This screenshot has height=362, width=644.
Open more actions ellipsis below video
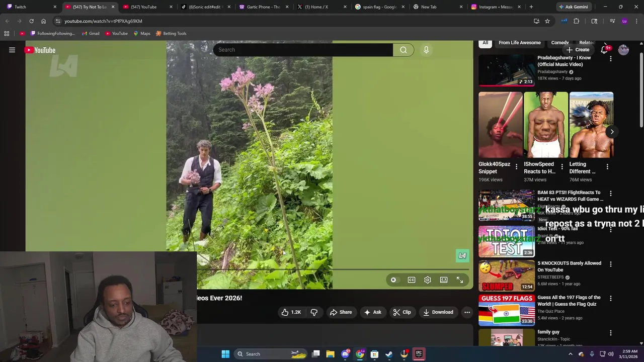pos(467,312)
